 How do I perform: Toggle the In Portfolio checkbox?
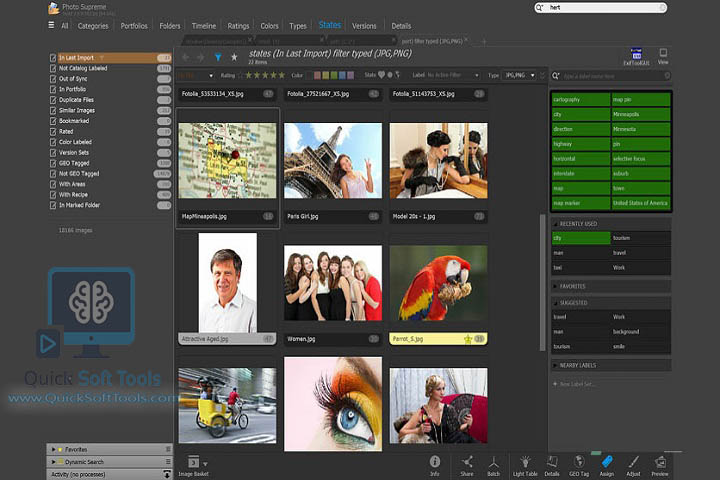(x=53, y=90)
